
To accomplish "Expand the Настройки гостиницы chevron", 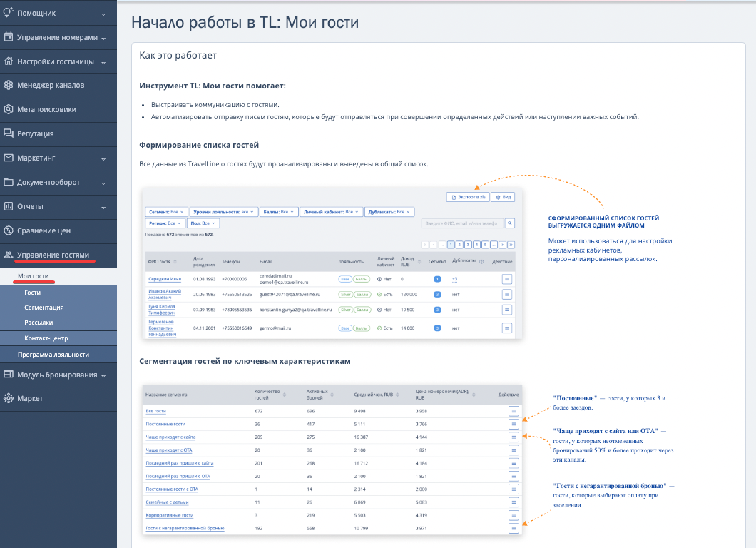I will (103, 63).
